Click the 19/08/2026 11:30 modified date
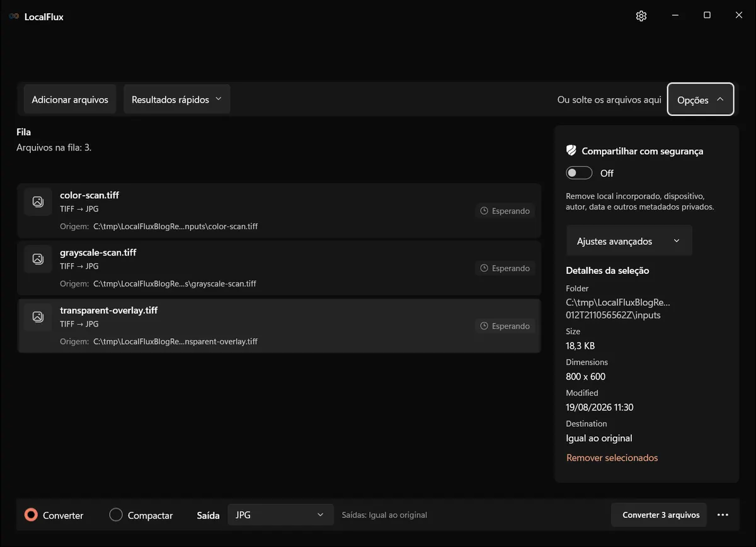756x547 pixels. (600, 407)
